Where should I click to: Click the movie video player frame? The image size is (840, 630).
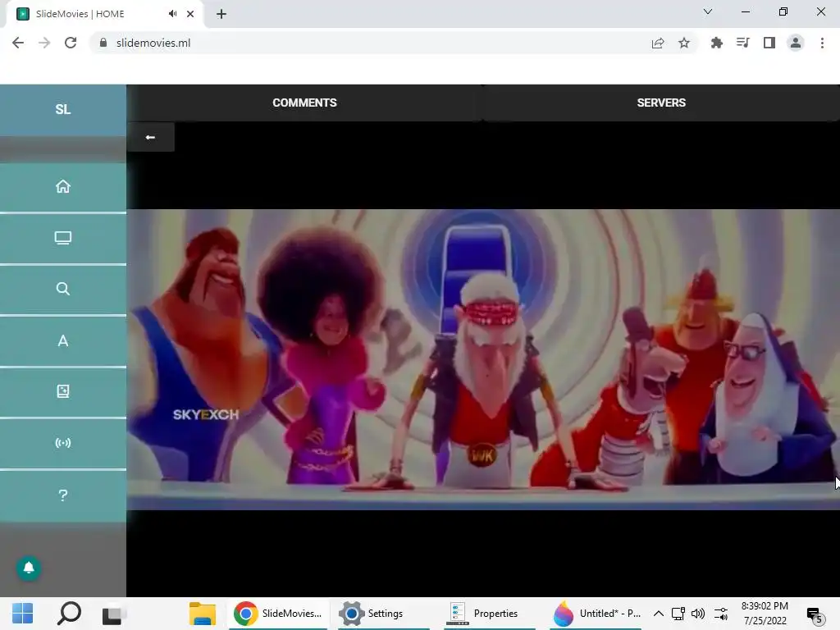point(483,359)
